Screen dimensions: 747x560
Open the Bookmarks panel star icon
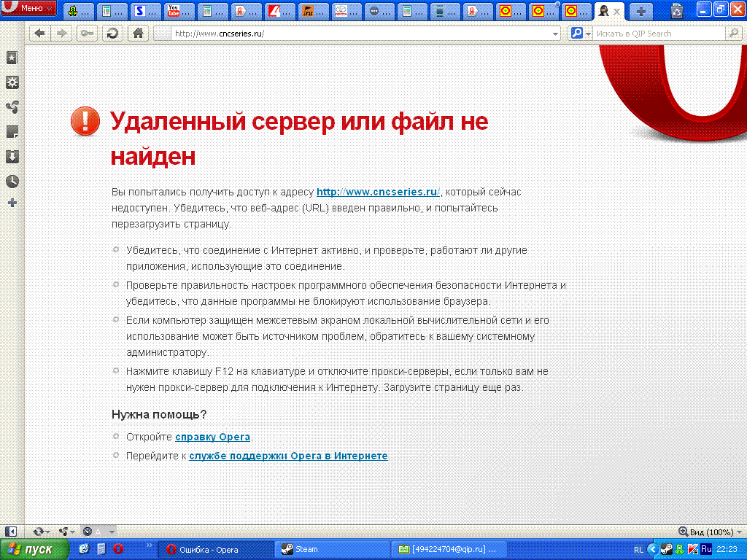click(x=12, y=58)
